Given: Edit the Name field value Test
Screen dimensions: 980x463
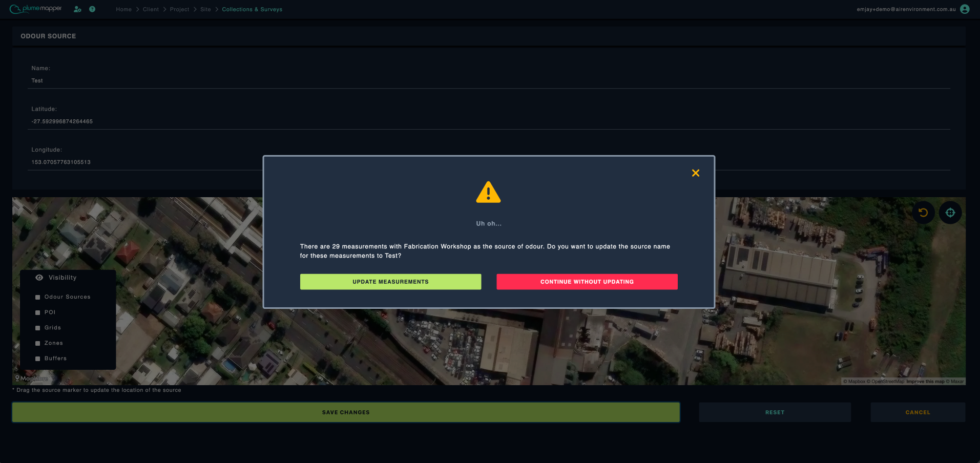Looking at the screenshot, I should tap(489, 81).
